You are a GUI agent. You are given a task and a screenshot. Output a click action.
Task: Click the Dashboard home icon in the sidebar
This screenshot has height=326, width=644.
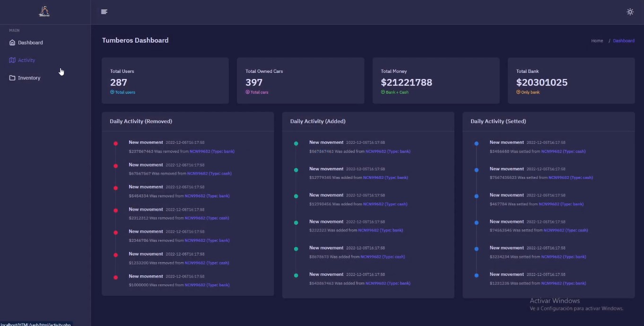pos(12,43)
